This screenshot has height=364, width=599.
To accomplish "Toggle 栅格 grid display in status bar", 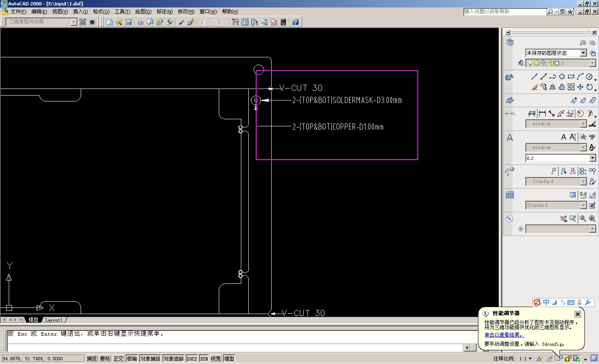I will [x=105, y=358].
